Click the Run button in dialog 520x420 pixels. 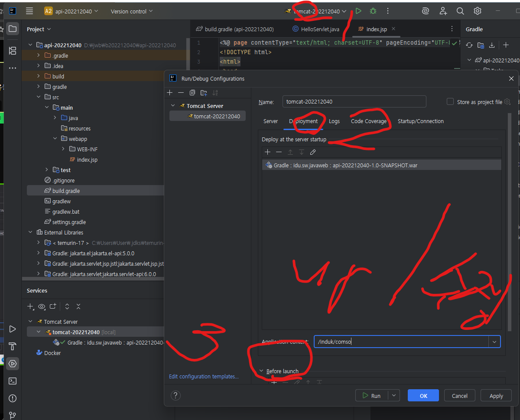(x=372, y=395)
